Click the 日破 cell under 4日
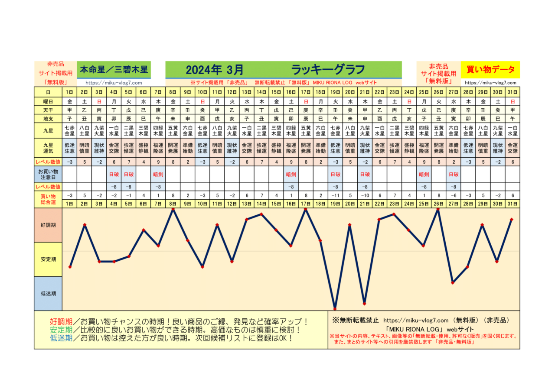555x392 pixels. (x=114, y=174)
